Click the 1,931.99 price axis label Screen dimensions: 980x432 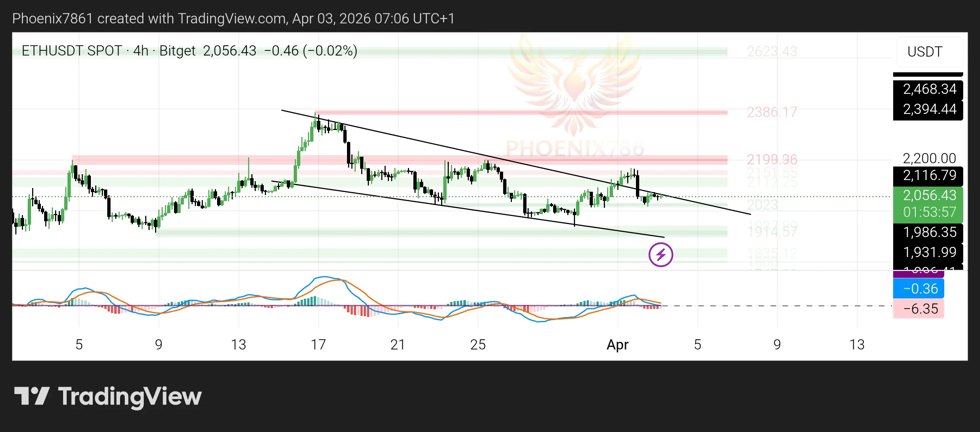(x=929, y=252)
